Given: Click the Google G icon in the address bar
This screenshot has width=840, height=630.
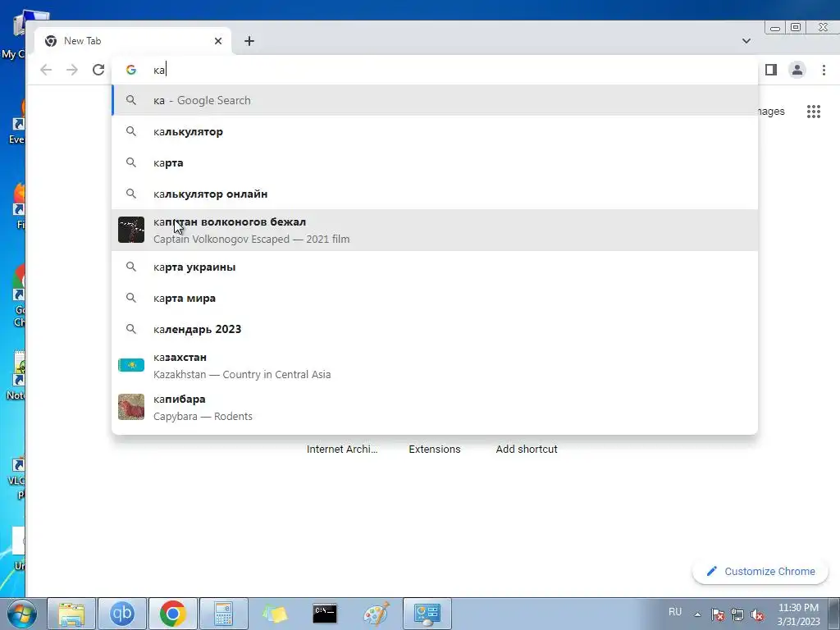Looking at the screenshot, I should (131, 70).
